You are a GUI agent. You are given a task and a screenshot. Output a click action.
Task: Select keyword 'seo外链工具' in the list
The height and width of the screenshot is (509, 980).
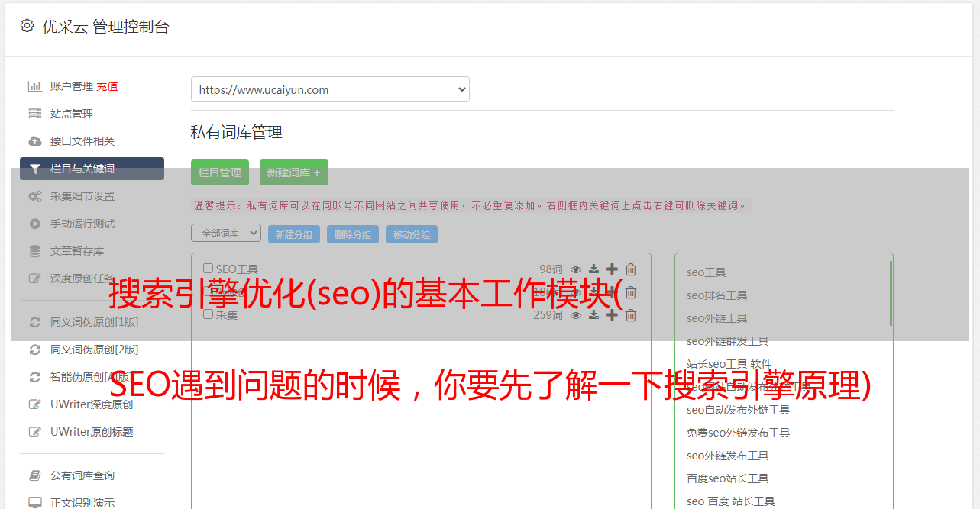(717, 318)
